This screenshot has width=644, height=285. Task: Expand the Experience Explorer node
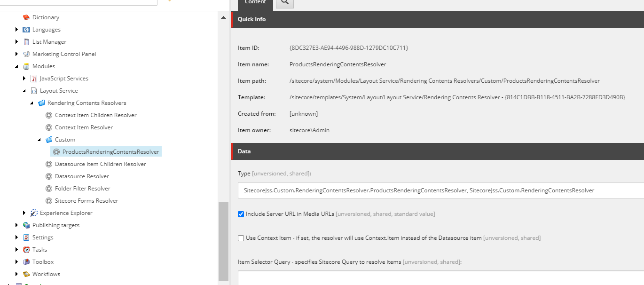24,213
